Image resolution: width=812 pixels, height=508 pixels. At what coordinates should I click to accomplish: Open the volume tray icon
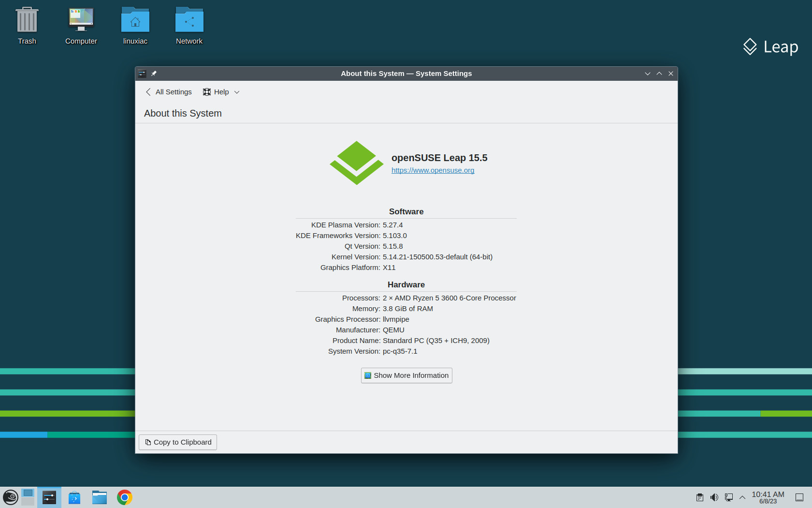click(x=714, y=497)
